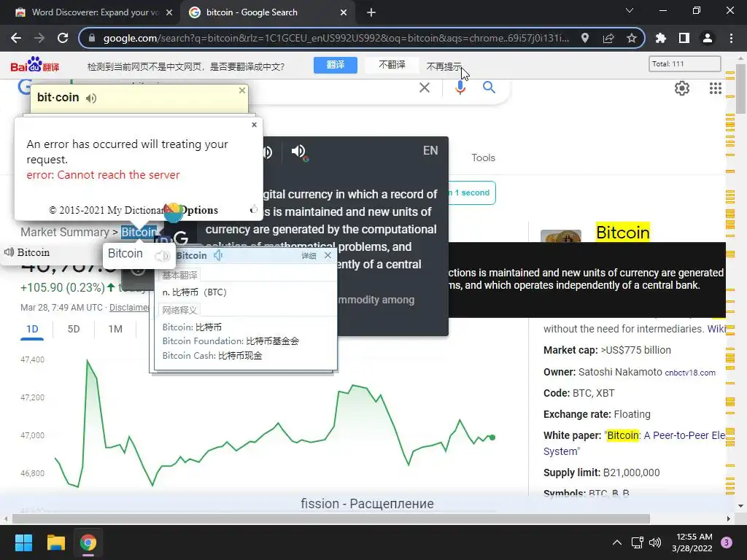The width and height of the screenshot is (747, 560).
Task: Click the EN language selector in dark panel
Action: coord(430,150)
